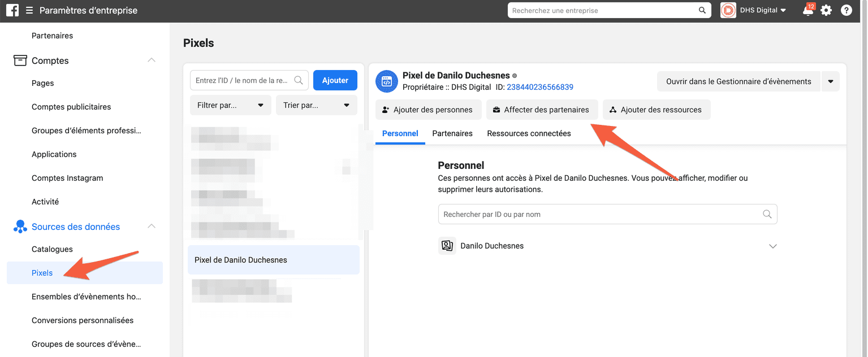Viewport: 868px width, 357px height.
Task: Open Conversions personnalisées in the sidebar
Action: point(83,320)
